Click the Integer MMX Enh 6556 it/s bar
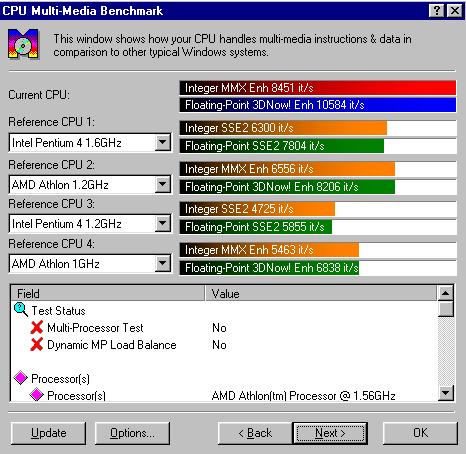Screen dimensions: 466x454 click(287, 169)
